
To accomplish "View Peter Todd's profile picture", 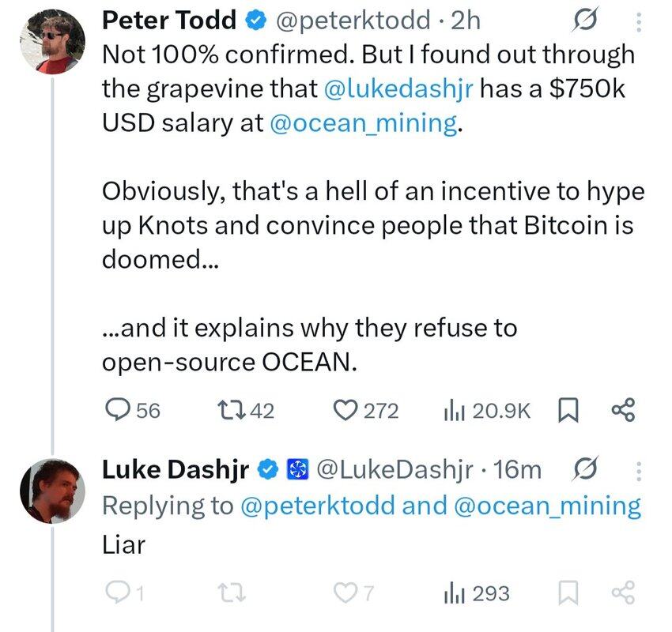I will pos(52,42).
